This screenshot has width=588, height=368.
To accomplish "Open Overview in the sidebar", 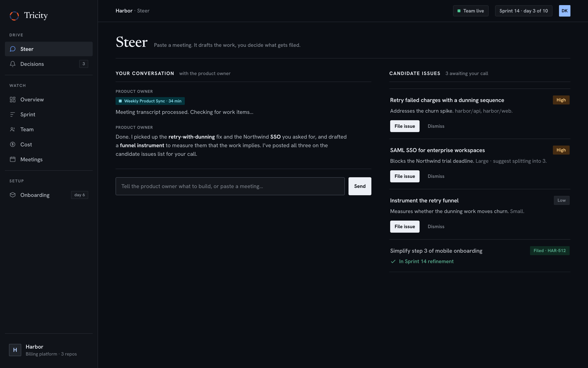I will (x=49, y=100).
